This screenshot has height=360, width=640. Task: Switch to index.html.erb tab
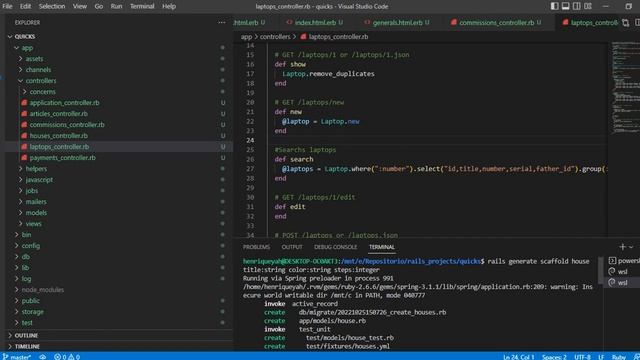pos(315,22)
